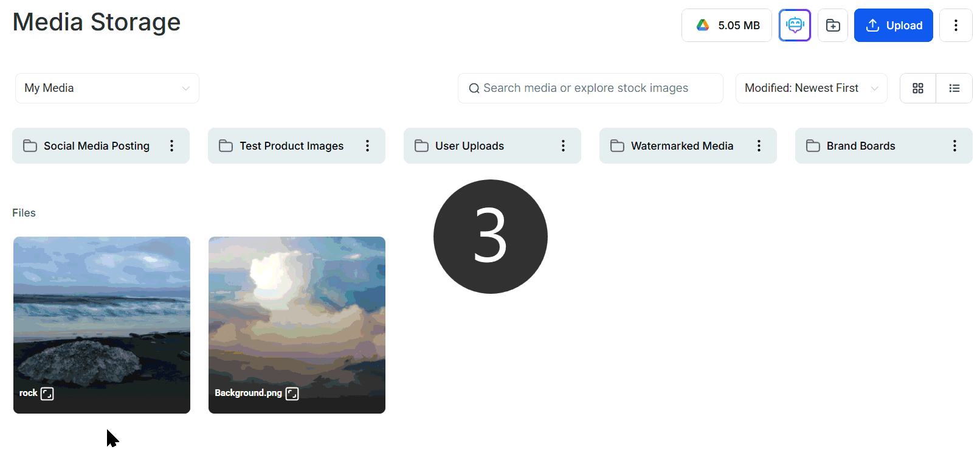Click expand icon on rock image
This screenshot has height=472, width=980.
(47, 394)
